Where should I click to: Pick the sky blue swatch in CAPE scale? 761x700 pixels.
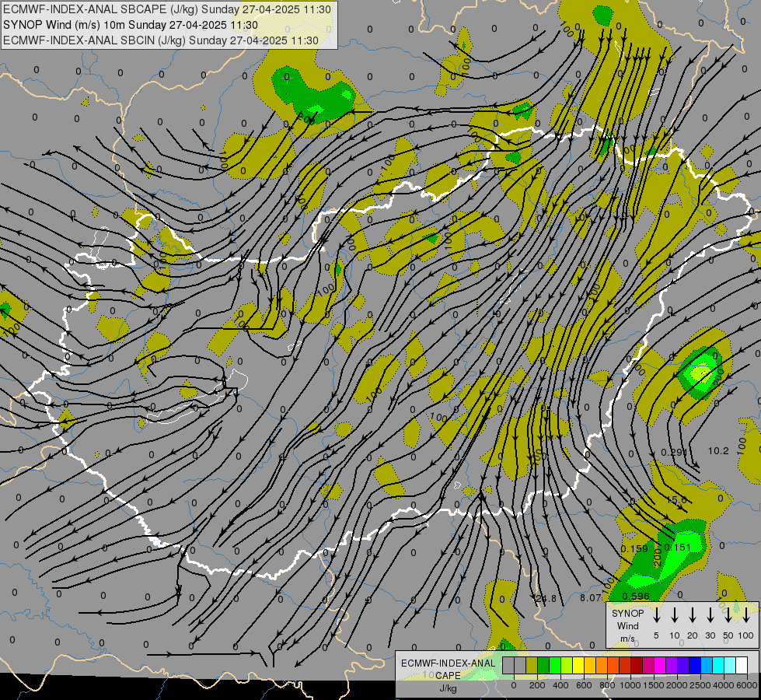(706, 665)
